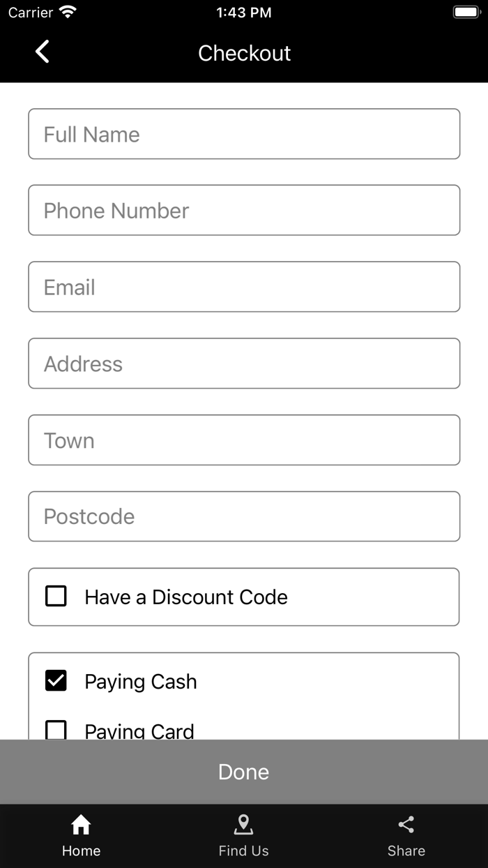The image size is (488, 868).
Task: Focus the Postcode field
Action: coord(244,516)
